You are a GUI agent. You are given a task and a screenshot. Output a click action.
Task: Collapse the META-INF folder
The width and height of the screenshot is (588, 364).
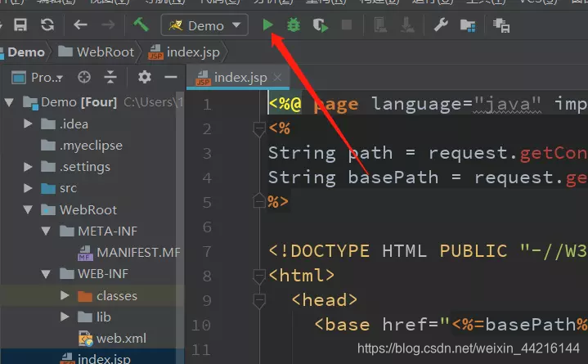[x=46, y=231]
